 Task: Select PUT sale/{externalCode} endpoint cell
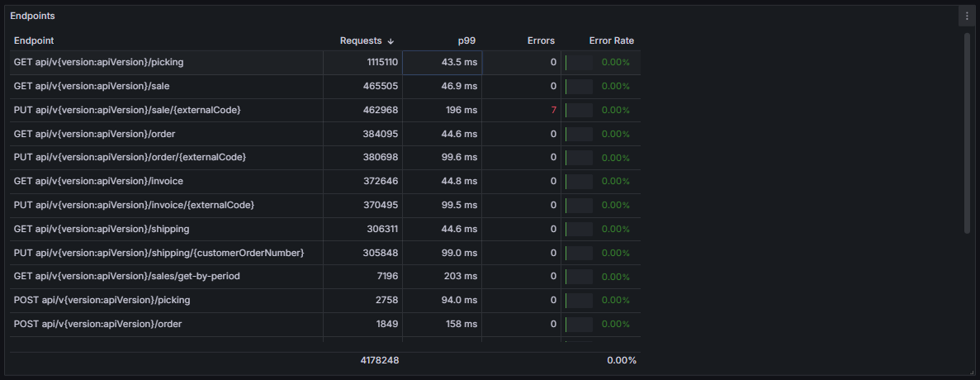[166, 110]
